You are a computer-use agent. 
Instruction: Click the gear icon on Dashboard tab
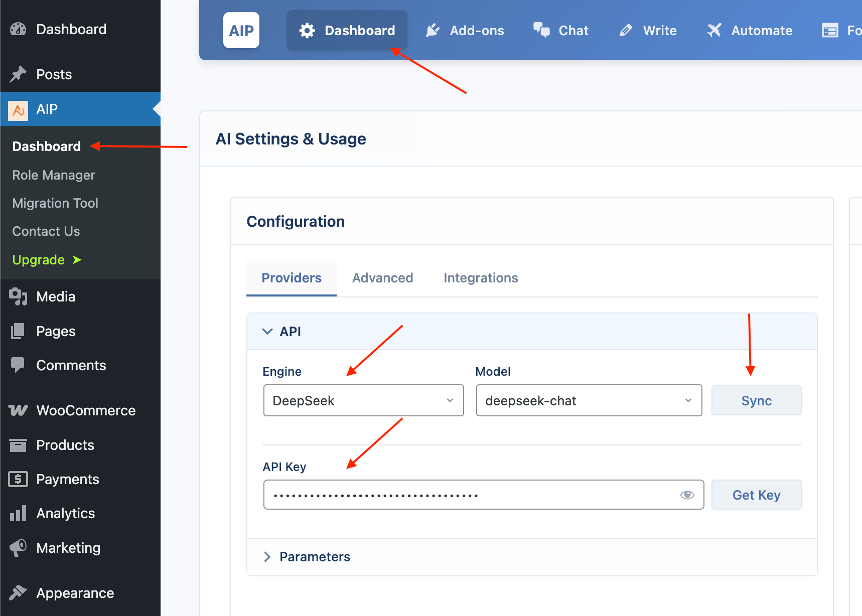click(x=307, y=31)
